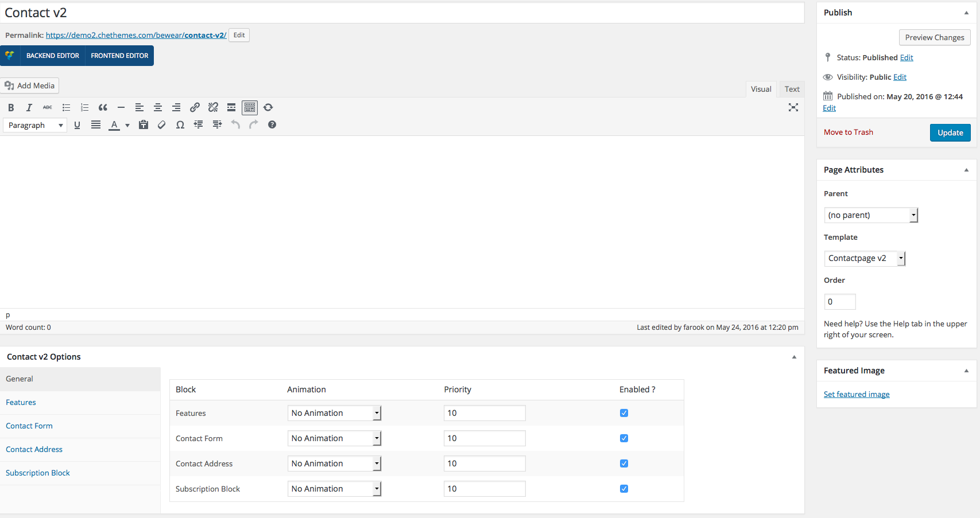
Task: Switch to the Visual editor tab
Action: tap(761, 89)
